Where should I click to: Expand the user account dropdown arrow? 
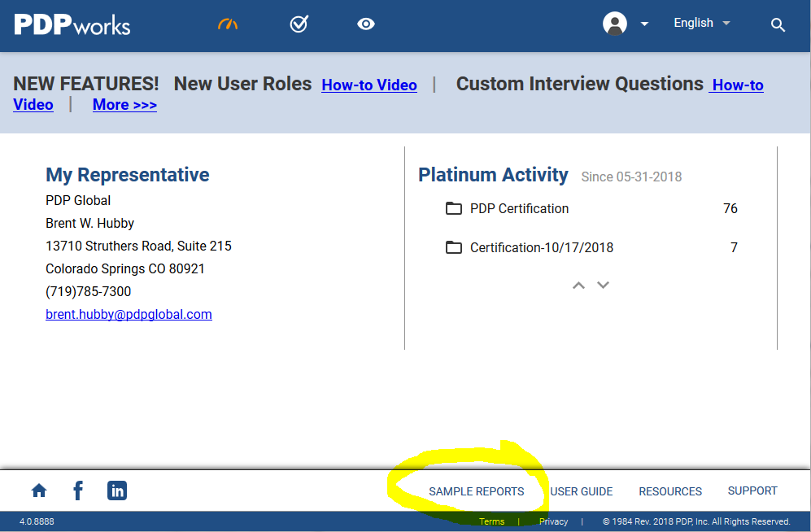click(x=644, y=24)
